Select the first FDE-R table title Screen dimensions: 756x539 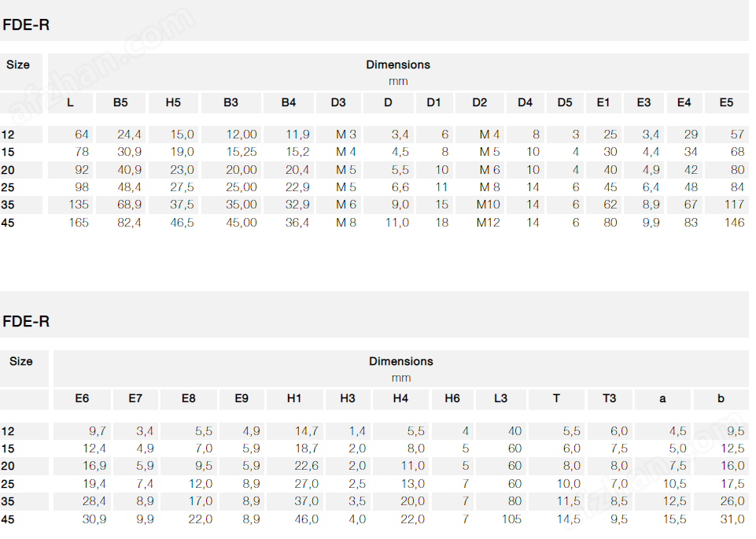coord(26,25)
